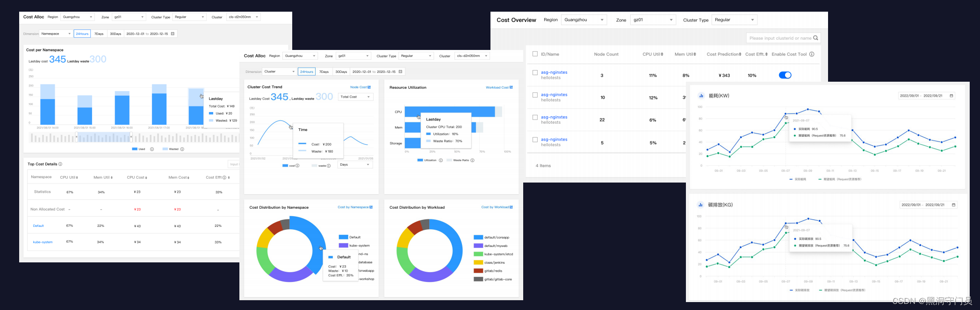
Task: Click chart icon beside 碳排放(KG) title
Action: 700,204
